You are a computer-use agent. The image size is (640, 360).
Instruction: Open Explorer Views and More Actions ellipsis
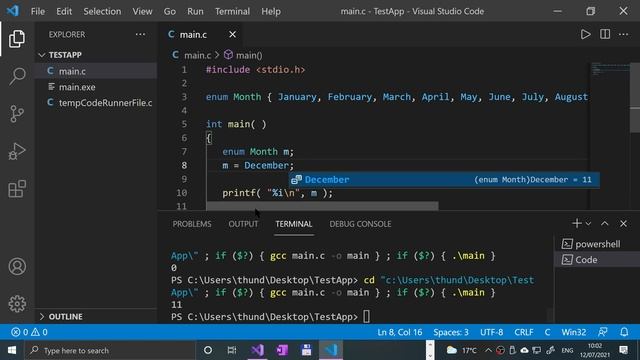point(140,34)
